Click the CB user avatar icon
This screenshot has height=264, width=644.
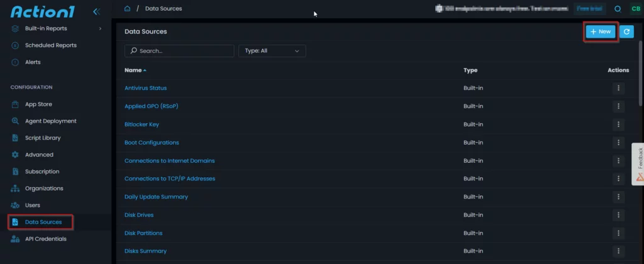pyautogui.click(x=635, y=9)
